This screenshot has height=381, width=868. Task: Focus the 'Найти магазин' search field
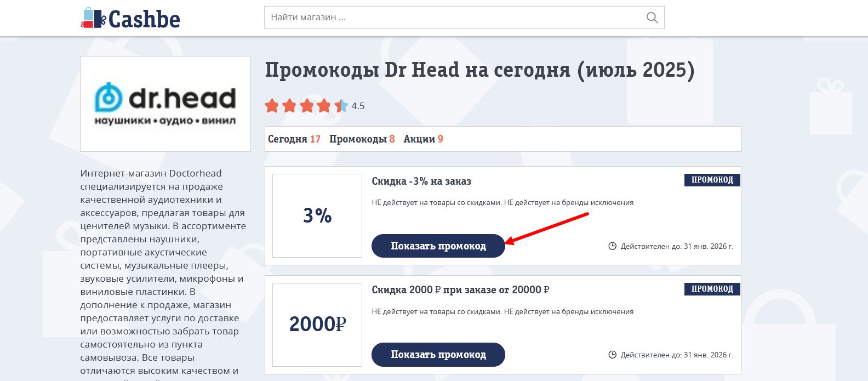pos(464,18)
